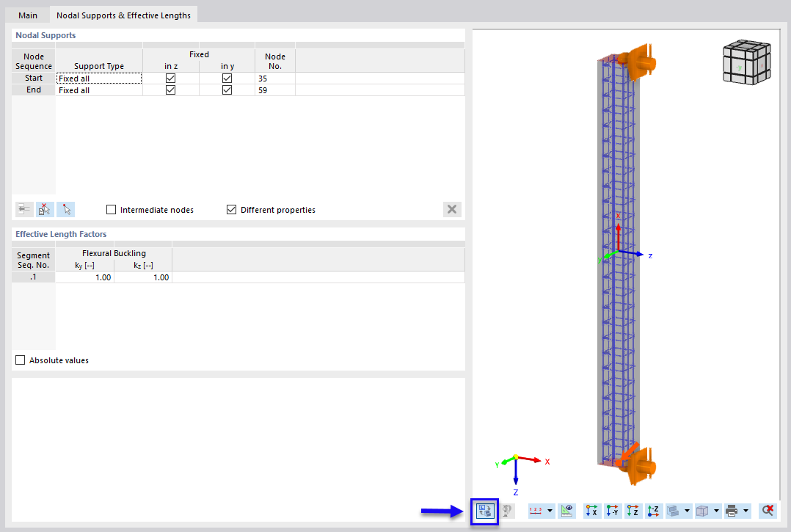Show view in Z direction

[x=633, y=511]
